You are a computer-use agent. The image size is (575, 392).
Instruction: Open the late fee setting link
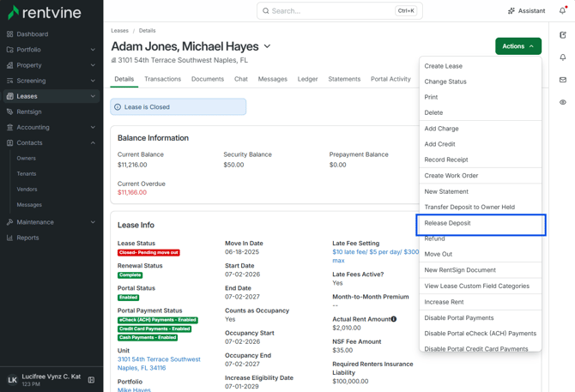coord(376,256)
